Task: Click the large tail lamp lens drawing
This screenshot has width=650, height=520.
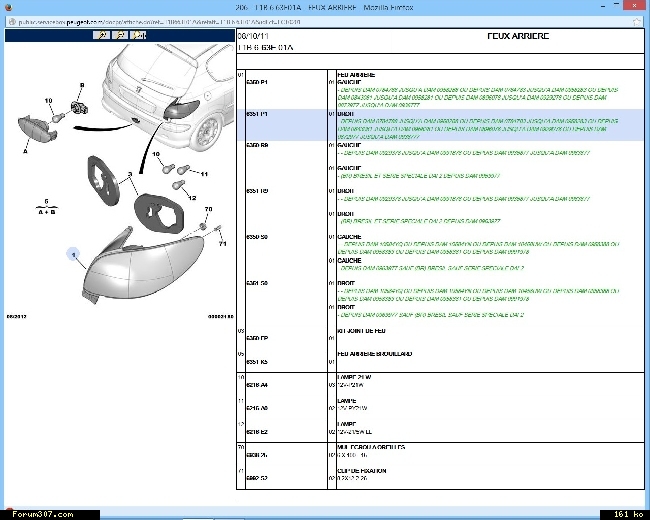Action: [x=143, y=265]
